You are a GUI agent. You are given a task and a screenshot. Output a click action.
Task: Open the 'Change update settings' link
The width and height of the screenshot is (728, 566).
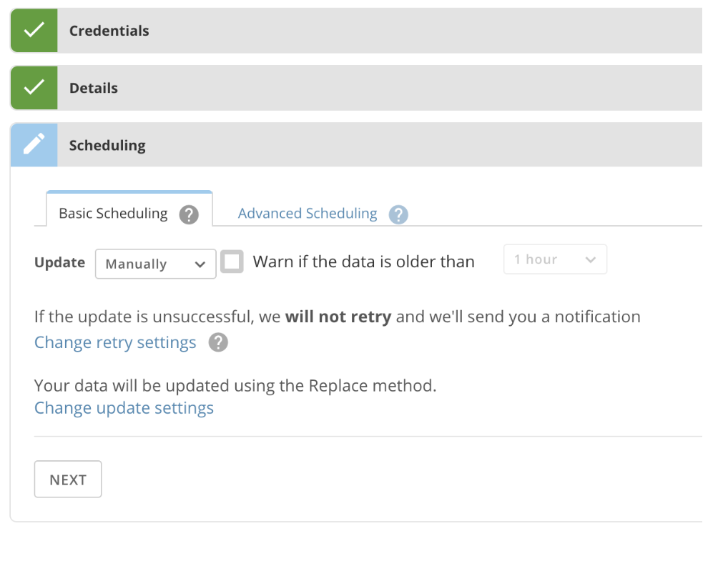124,408
